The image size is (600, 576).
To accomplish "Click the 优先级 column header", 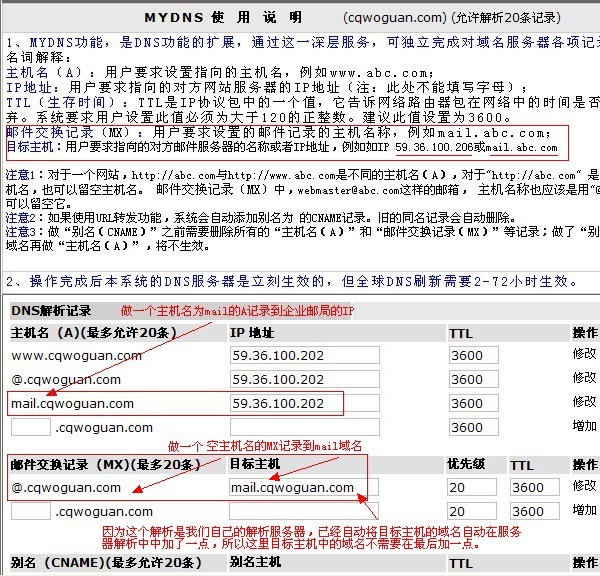I will coord(466,464).
